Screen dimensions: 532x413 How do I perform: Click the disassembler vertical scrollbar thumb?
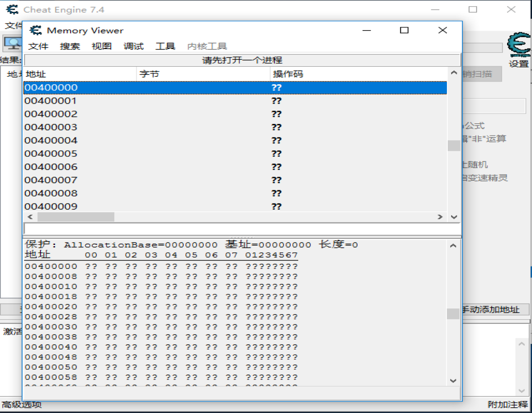pos(454,146)
